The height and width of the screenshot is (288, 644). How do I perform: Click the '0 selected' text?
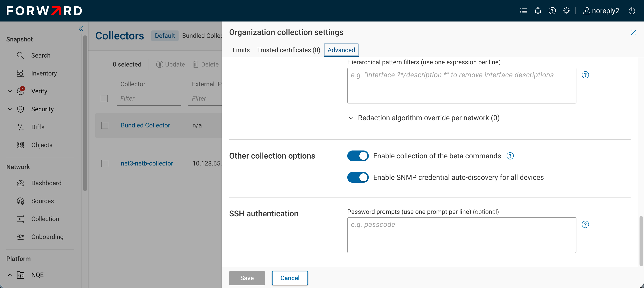coord(127,64)
